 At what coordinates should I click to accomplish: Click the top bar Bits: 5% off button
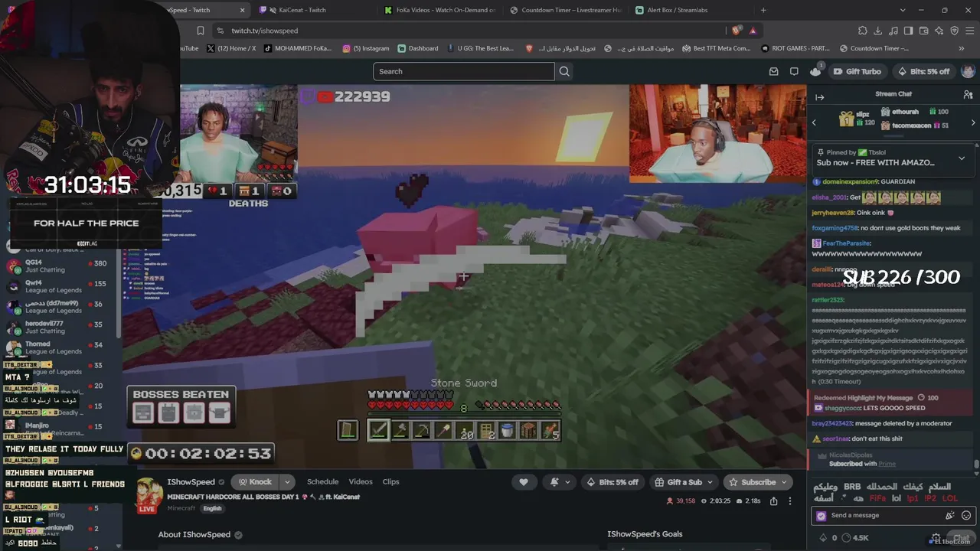(x=923, y=71)
